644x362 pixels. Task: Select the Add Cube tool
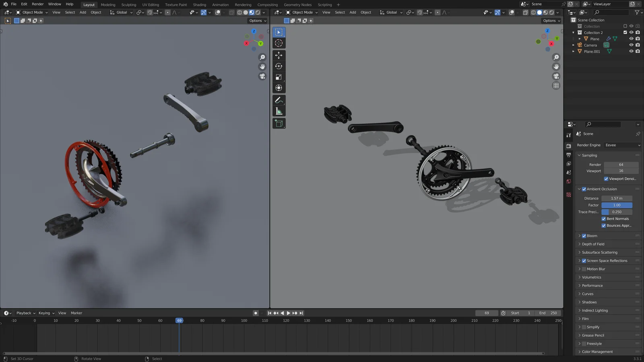pos(279,123)
